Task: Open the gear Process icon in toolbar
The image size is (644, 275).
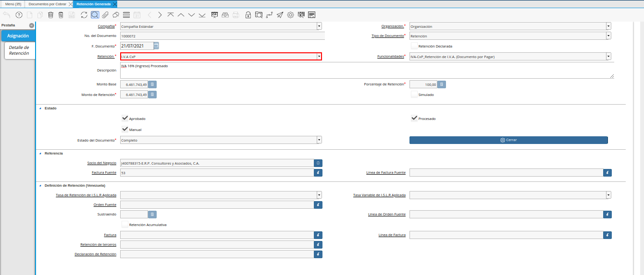Action: [x=290, y=15]
